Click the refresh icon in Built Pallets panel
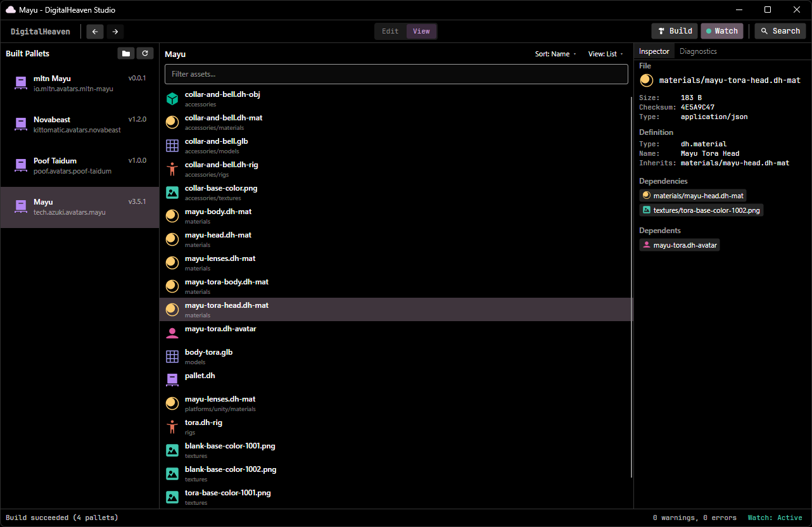This screenshot has width=812, height=527. [x=145, y=53]
